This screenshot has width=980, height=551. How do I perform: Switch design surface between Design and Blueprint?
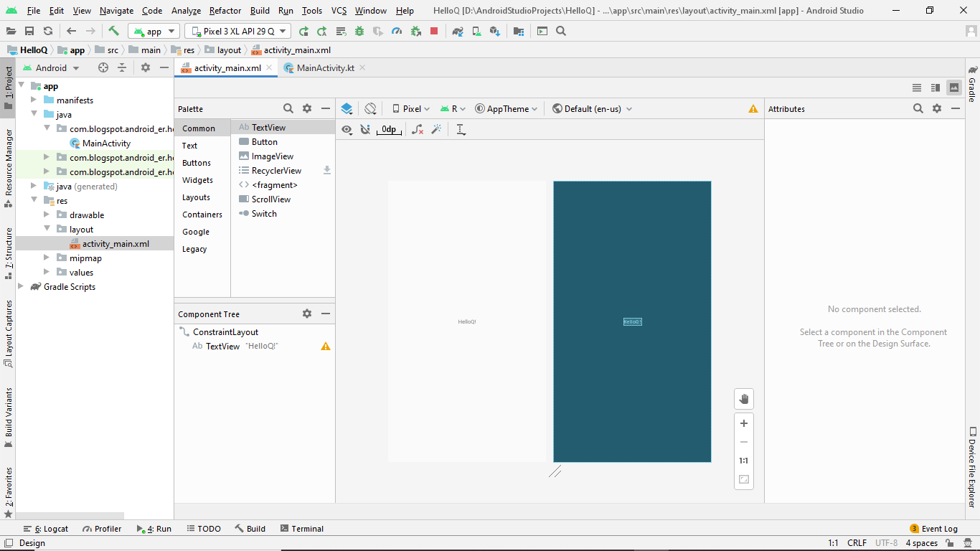click(x=347, y=108)
